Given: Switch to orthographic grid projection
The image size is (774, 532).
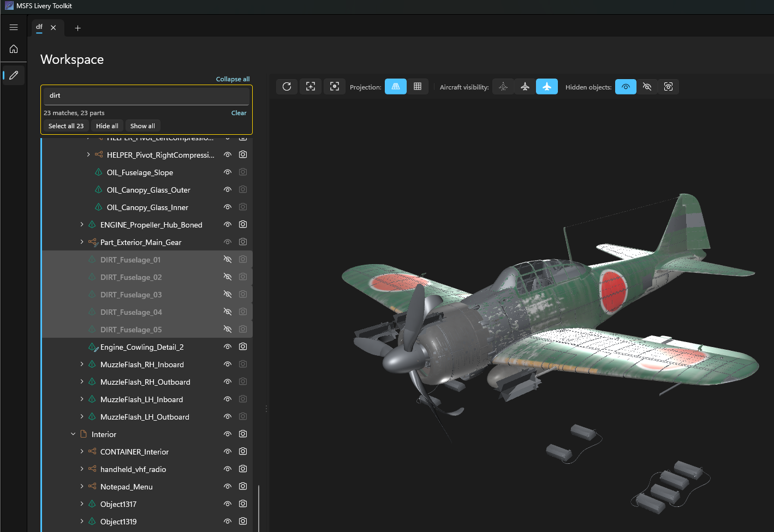Looking at the screenshot, I should click(418, 87).
